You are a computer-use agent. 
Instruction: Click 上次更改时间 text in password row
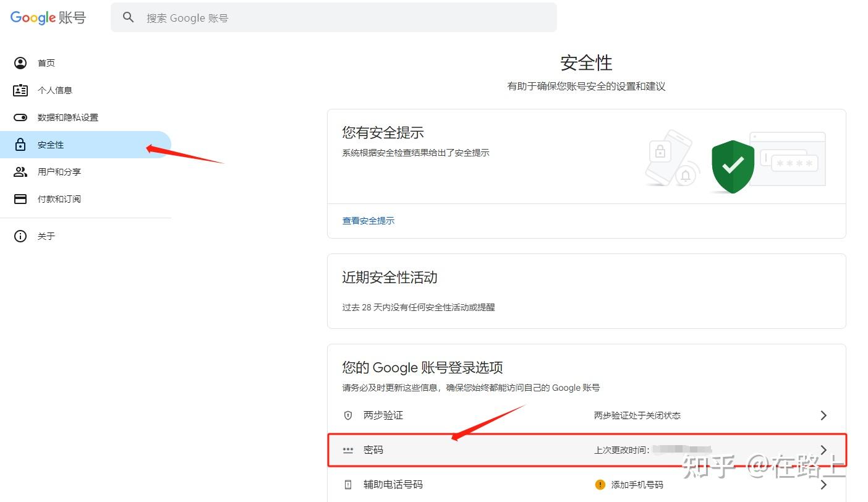pyautogui.click(x=621, y=450)
